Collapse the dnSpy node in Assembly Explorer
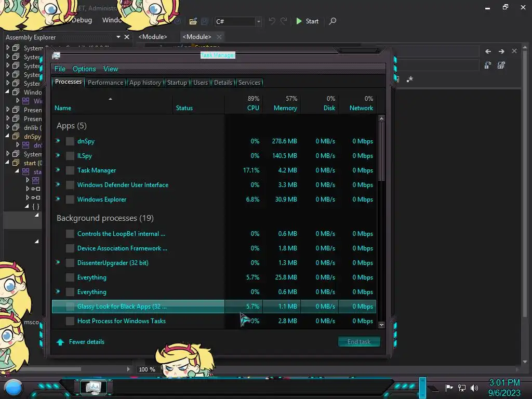Screen dimensions: 532x399 [x=7, y=136]
